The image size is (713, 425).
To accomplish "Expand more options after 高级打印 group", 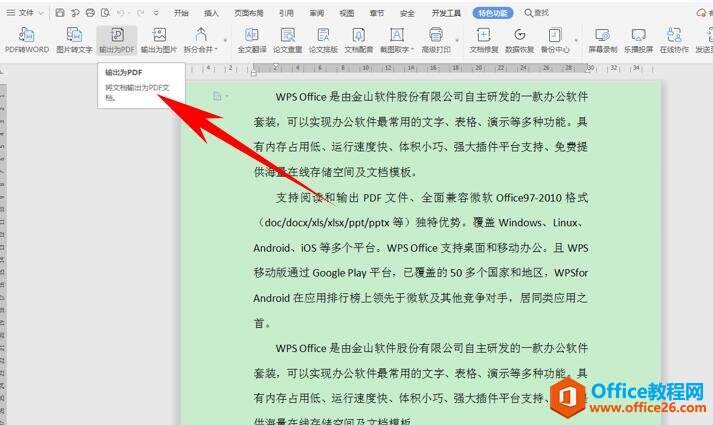I will [x=457, y=40].
